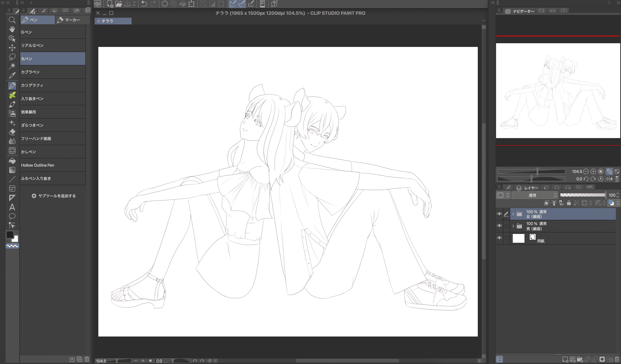Click the Undo arrow in command bar
Image resolution: width=621 pixels, height=364 pixels.
[x=144, y=4]
